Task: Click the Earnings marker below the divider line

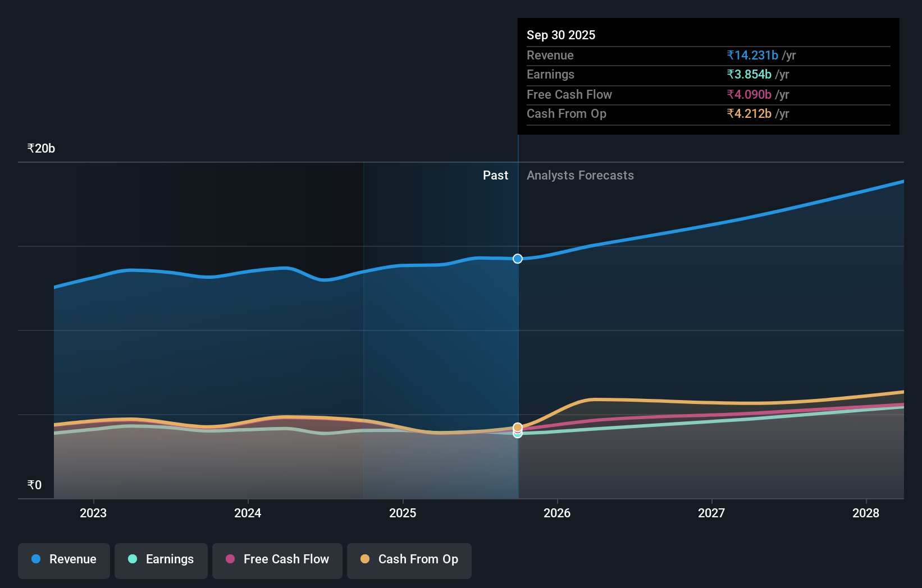Action: coord(517,435)
